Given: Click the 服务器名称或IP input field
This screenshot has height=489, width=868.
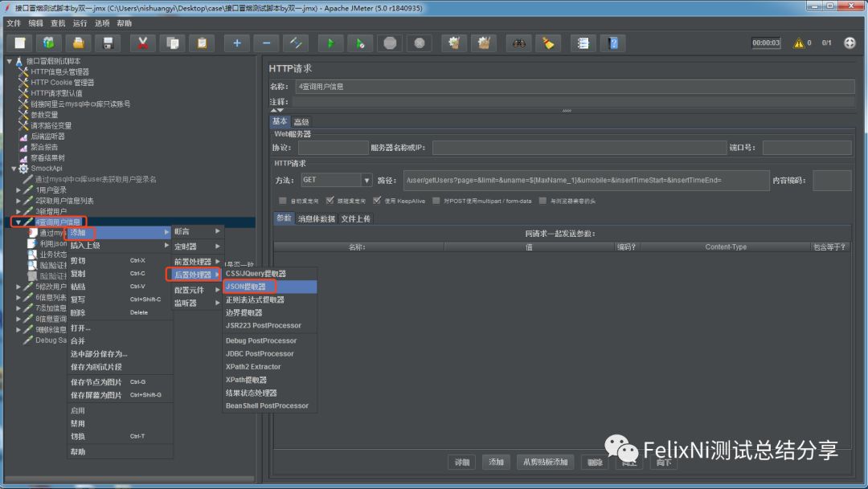Looking at the screenshot, I should 579,148.
